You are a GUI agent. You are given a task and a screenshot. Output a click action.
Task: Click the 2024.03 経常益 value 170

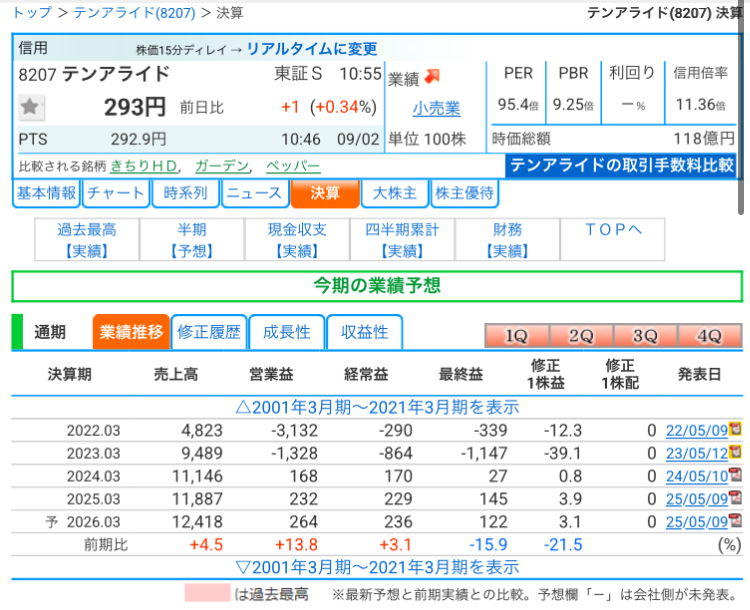pyautogui.click(x=398, y=477)
